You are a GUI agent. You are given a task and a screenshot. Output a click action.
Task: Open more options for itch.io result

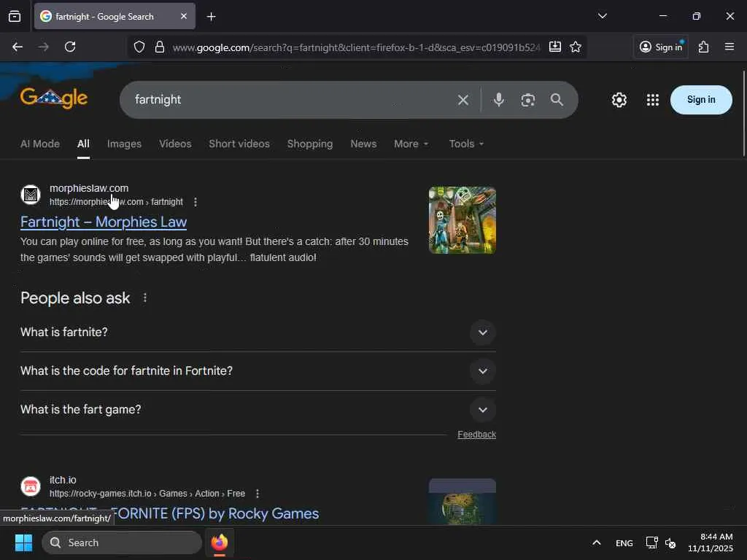pyautogui.click(x=258, y=494)
